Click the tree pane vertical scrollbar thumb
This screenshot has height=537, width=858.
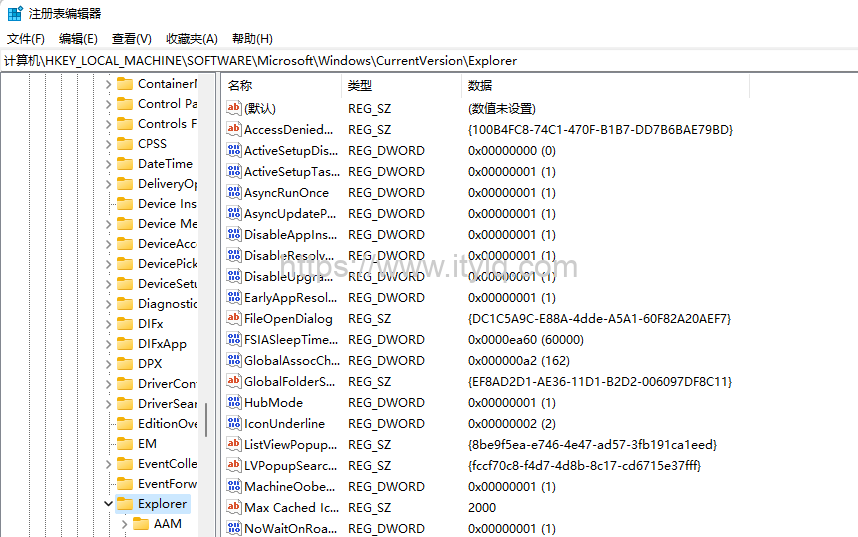tap(206, 420)
